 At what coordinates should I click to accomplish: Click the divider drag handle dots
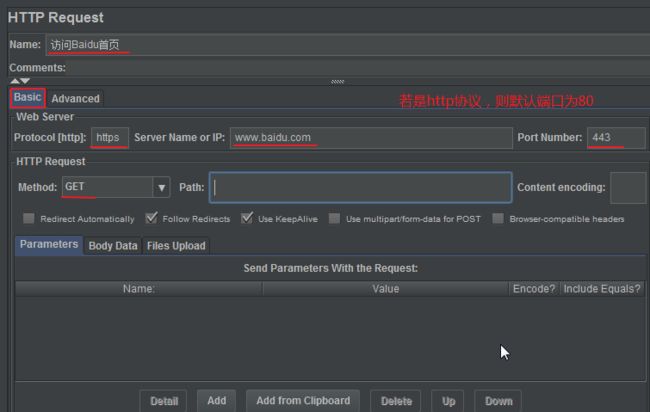(x=337, y=82)
